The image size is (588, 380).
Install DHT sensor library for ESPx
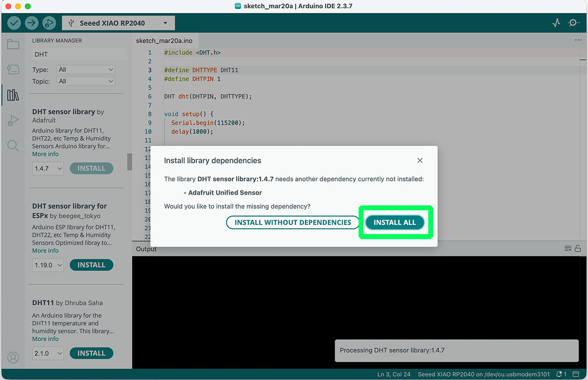[92, 265]
